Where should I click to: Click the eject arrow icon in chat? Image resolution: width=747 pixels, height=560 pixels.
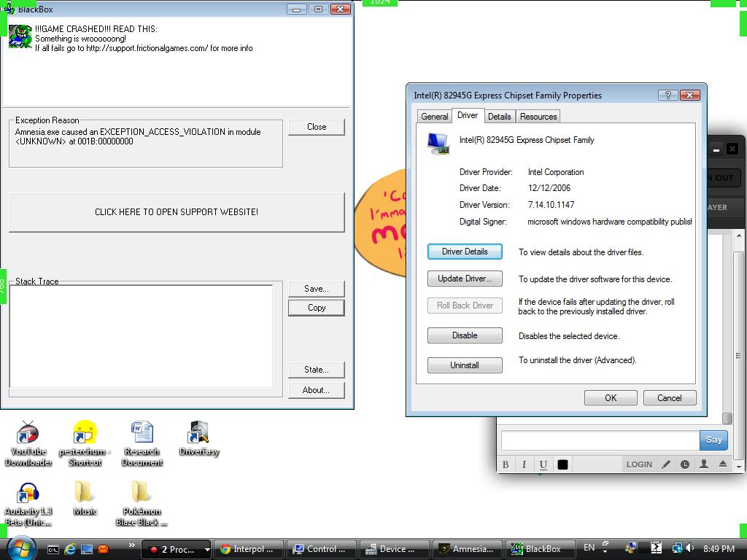click(x=723, y=464)
